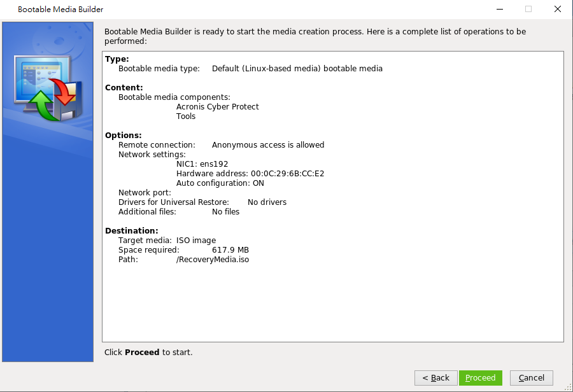573x392 pixels.
Task: Click 'ISO image' target media value
Action: (x=196, y=241)
